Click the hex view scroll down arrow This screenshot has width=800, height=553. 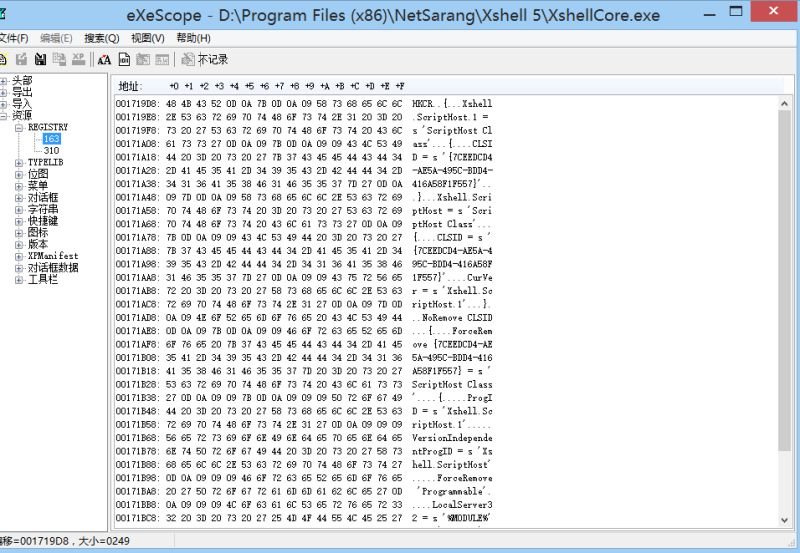[784, 520]
